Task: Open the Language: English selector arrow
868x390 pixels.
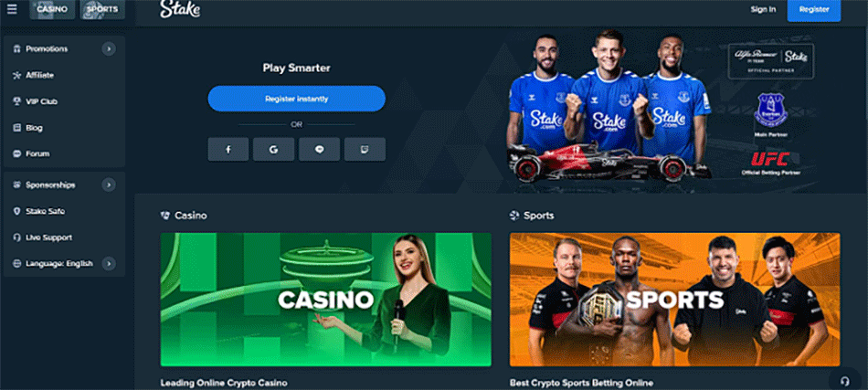Action: [109, 264]
